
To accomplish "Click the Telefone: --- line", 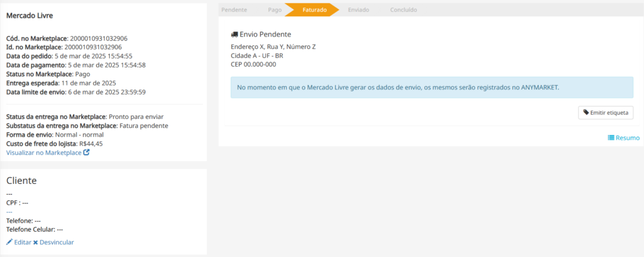I will click(x=23, y=220).
